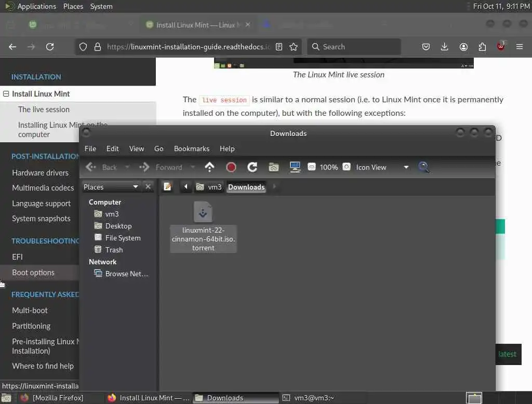Screen dimensions: 532x404
Task: Bookmark this page with star icon
Action: [x=294, y=47]
